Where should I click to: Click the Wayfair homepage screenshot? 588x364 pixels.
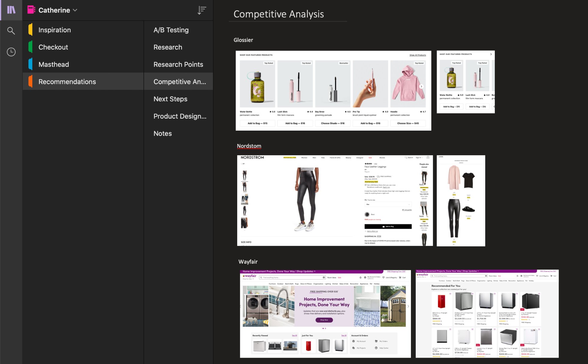click(x=325, y=313)
